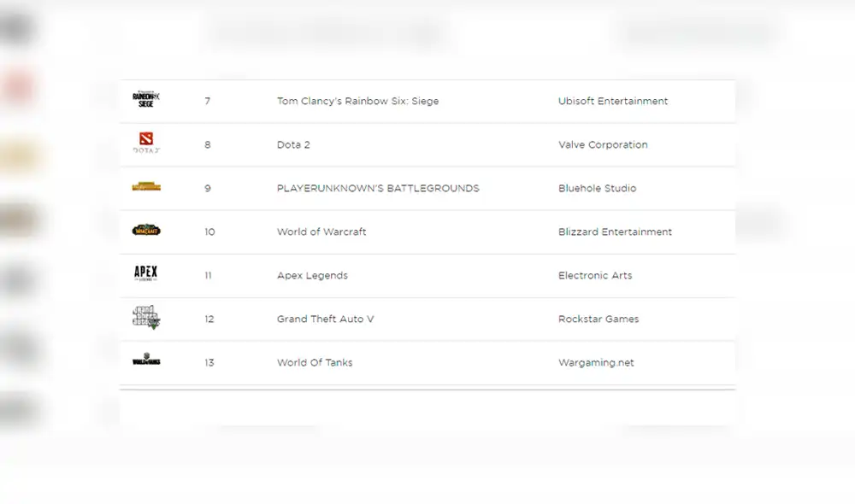Click the Bluehole Studio publisher text

(597, 188)
